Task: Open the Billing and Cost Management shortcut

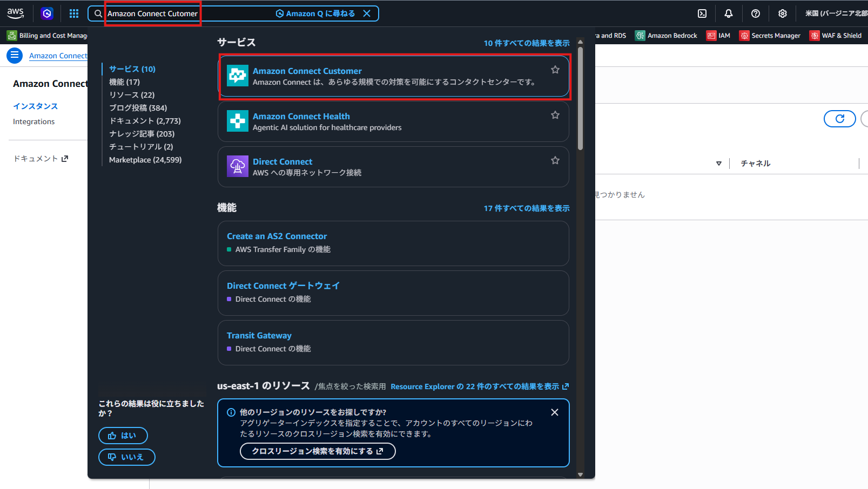Action: 47,36
